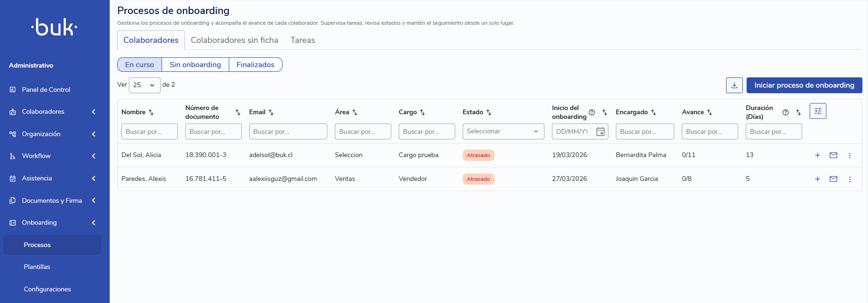868x303 pixels.
Task: Open Panel de Control in sidebar
Action: [46, 90]
